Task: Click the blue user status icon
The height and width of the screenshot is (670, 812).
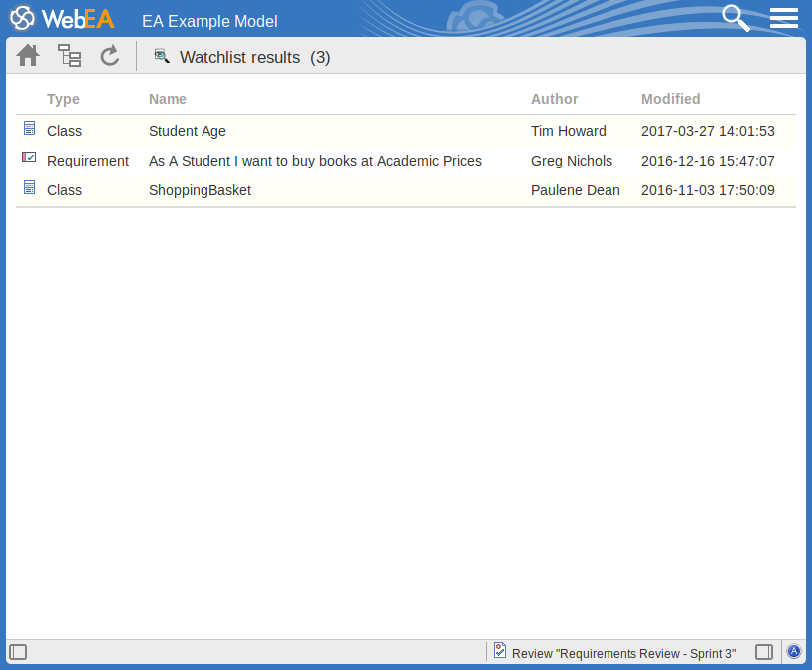Action: [794, 651]
